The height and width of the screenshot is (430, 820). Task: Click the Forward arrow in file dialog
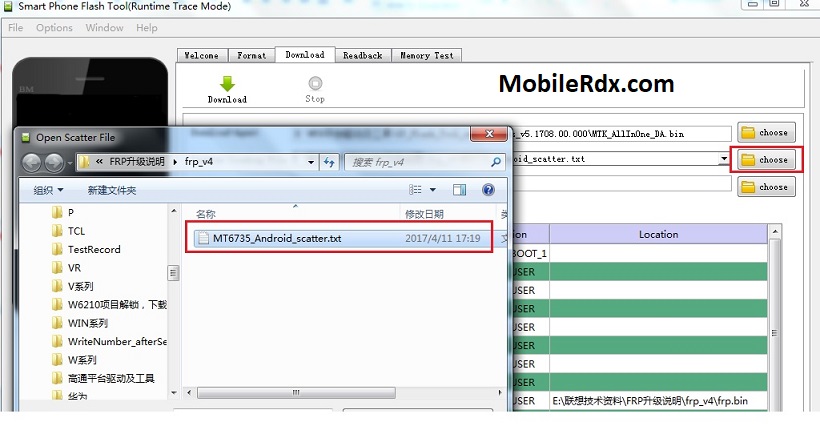[x=54, y=163]
